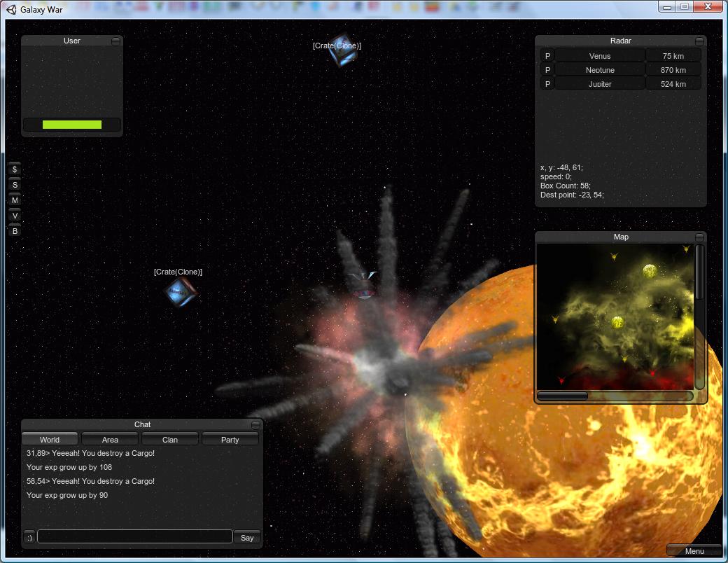Screen dimensions: 728x563
Task: Click the upper yellow planet on map
Action: coord(649,270)
